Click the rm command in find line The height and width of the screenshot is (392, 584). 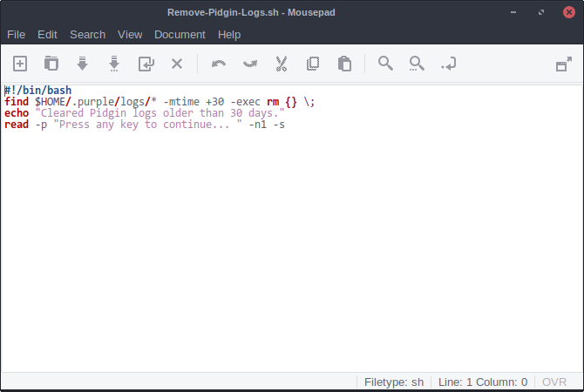[273, 102]
